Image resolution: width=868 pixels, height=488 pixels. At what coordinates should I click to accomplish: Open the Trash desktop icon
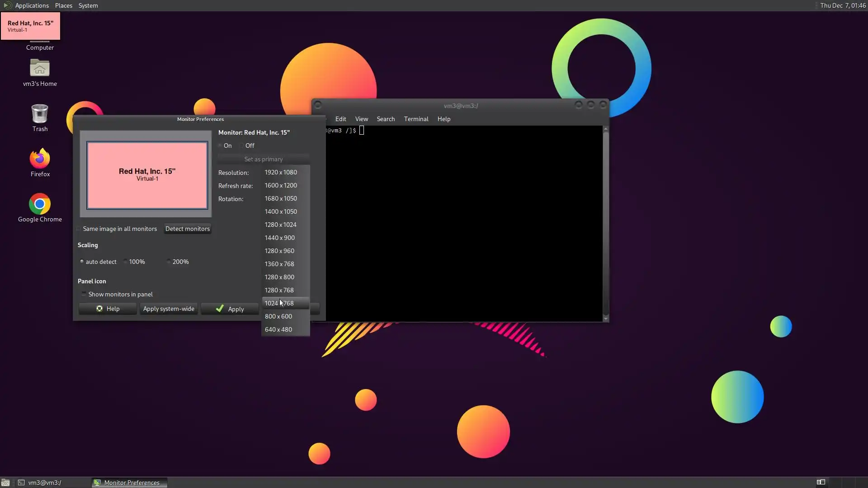point(40,114)
